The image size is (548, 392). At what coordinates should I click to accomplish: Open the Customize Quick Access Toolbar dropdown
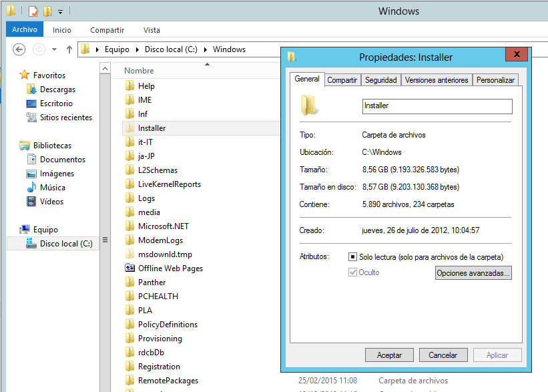coord(61,12)
